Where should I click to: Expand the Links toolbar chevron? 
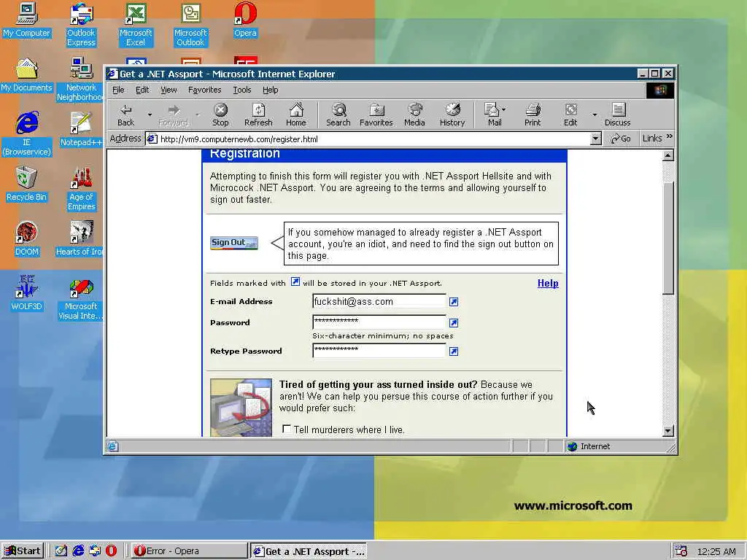(670, 136)
